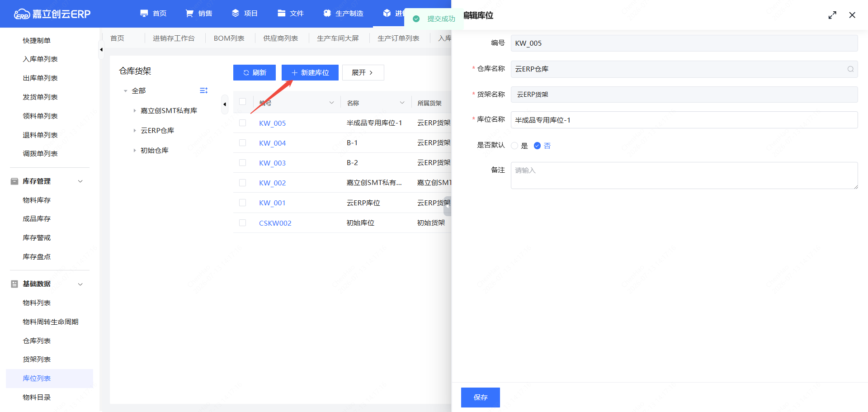
Task: Switch to the 进销存工作台 tab
Action: click(174, 38)
